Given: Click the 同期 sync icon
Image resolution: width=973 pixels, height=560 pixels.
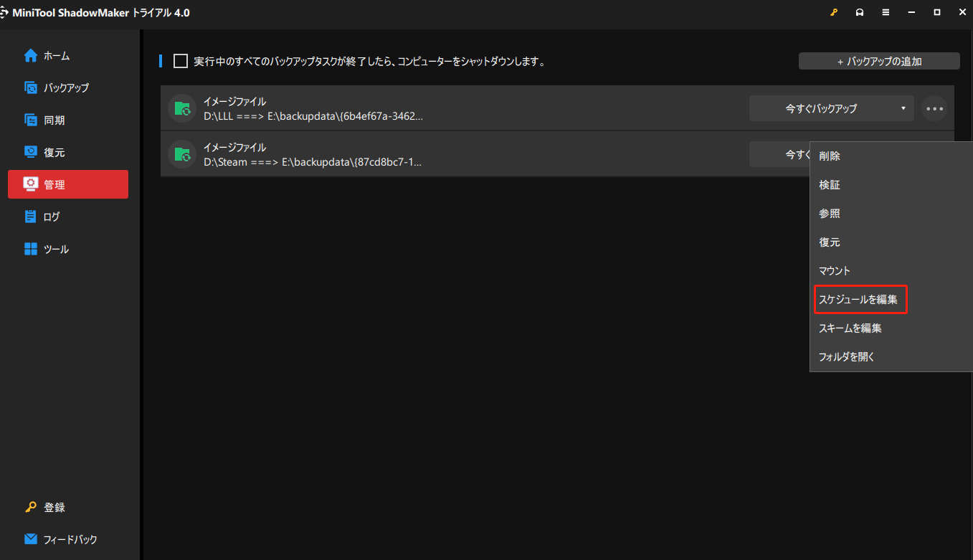Looking at the screenshot, I should [30, 120].
